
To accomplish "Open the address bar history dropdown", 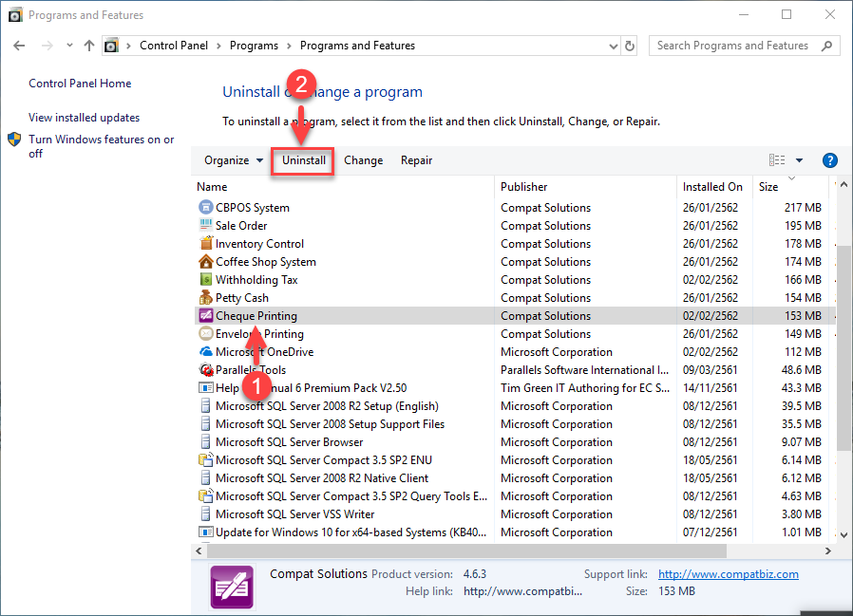I will pos(613,47).
